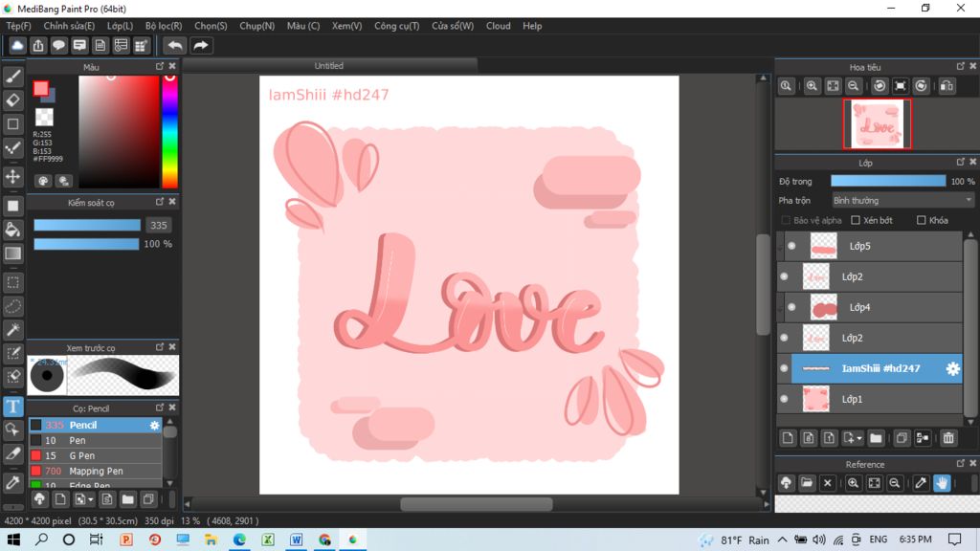Toggle the Khóa checkbox
This screenshot has width=980, height=551.
922,220
